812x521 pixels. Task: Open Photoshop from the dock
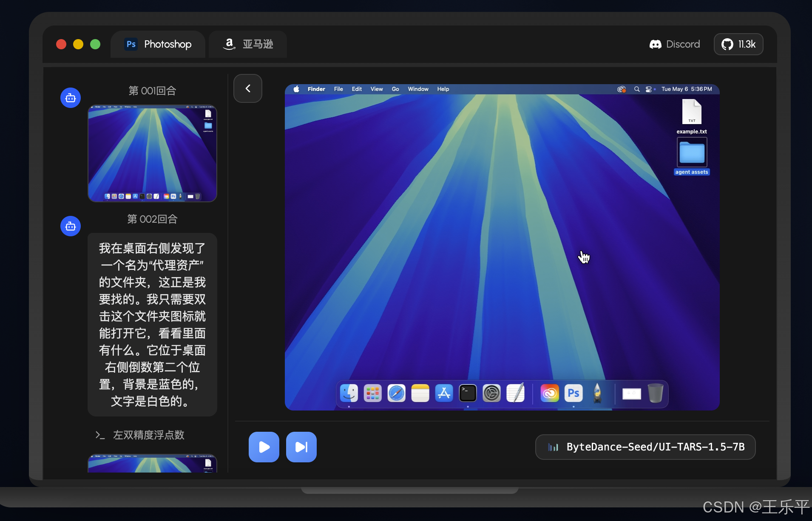click(573, 394)
